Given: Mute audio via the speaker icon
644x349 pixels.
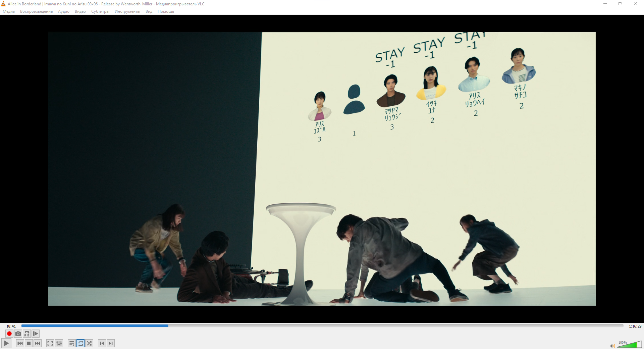Looking at the screenshot, I should pyautogui.click(x=612, y=346).
